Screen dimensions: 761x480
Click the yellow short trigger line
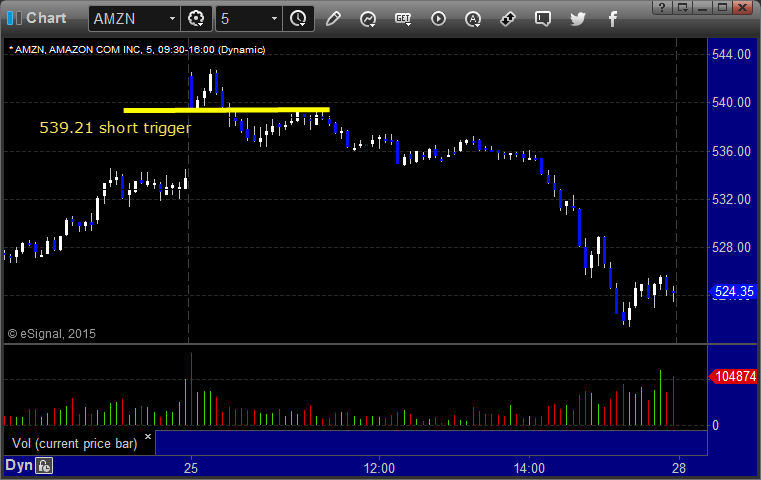pos(227,110)
